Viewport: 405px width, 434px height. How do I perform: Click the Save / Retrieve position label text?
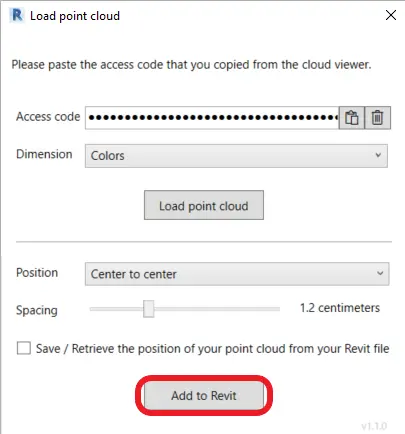[x=213, y=349]
